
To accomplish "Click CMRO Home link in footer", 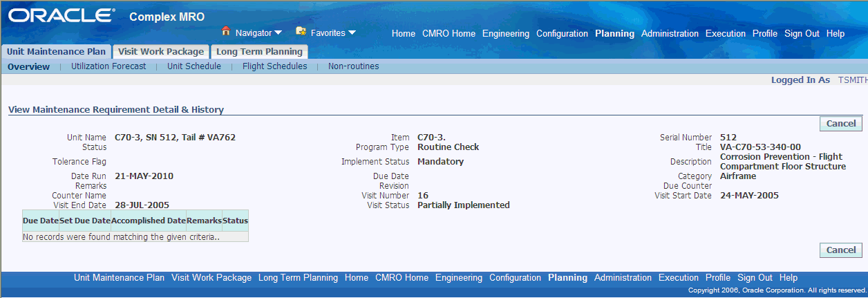I will pyautogui.click(x=402, y=278).
